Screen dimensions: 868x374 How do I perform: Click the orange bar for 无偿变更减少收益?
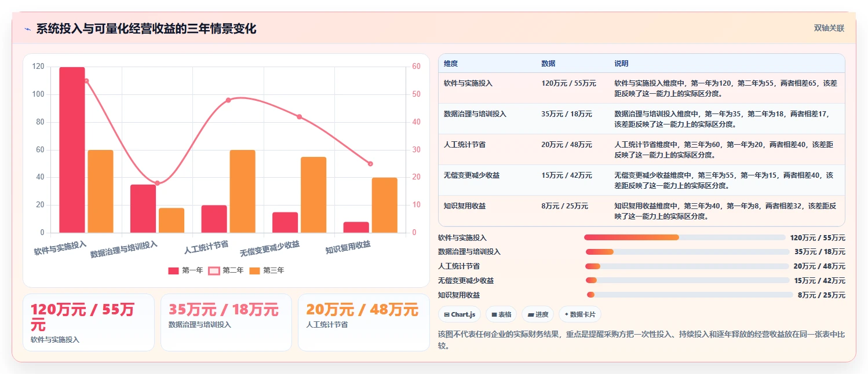pyautogui.click(x=313, y=195)
